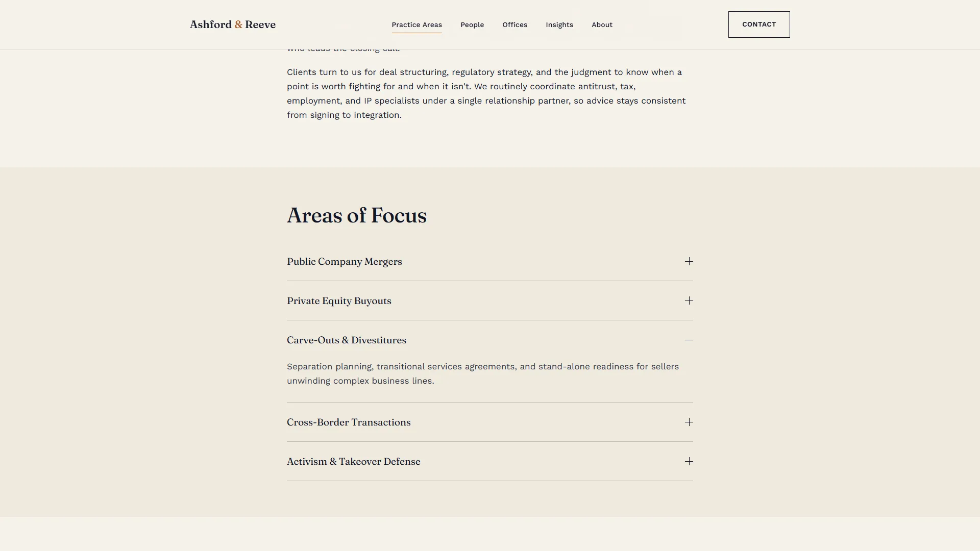
Task: Click the minus icon on Carve-Outs & Divestitures
Action: pyautogui.click(x=689, y=340)
